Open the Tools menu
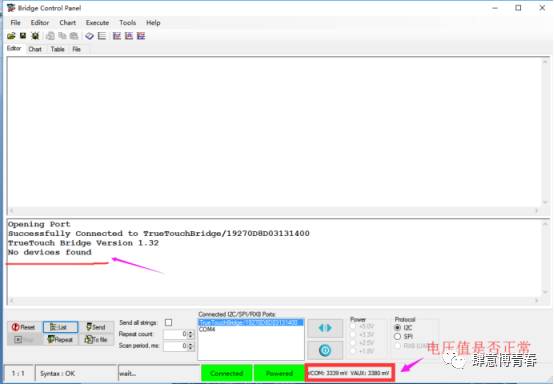This screenshot has width=554, height=385. click(128, 23)
